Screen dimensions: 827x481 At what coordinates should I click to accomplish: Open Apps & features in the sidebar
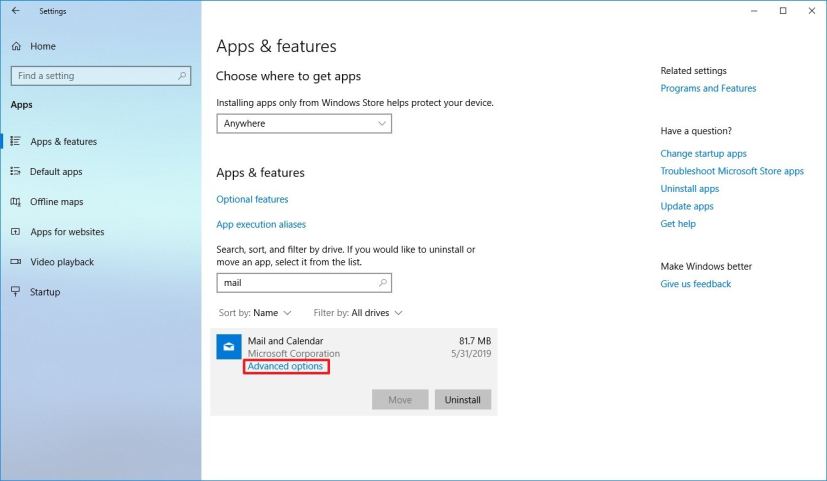63,141
